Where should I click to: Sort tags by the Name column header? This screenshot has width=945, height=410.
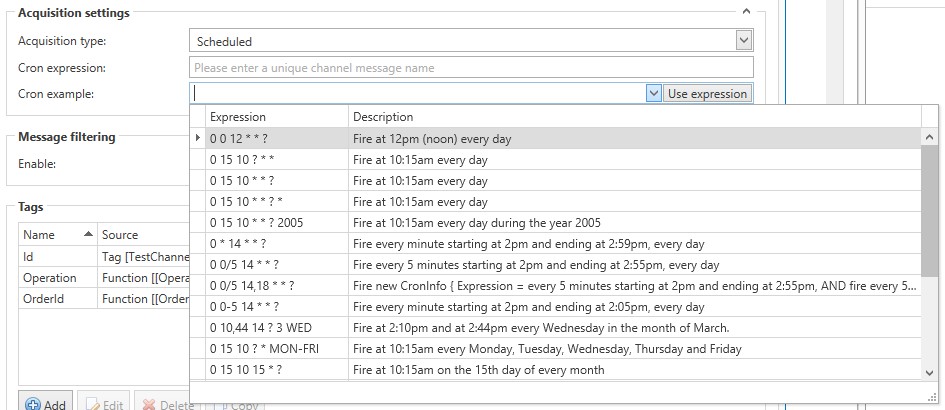click(x=55, y=235)
